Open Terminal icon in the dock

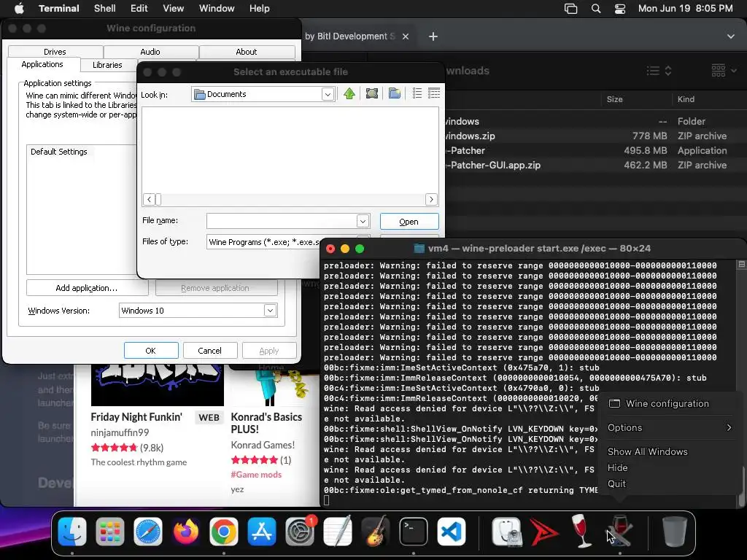pos(413,531)
